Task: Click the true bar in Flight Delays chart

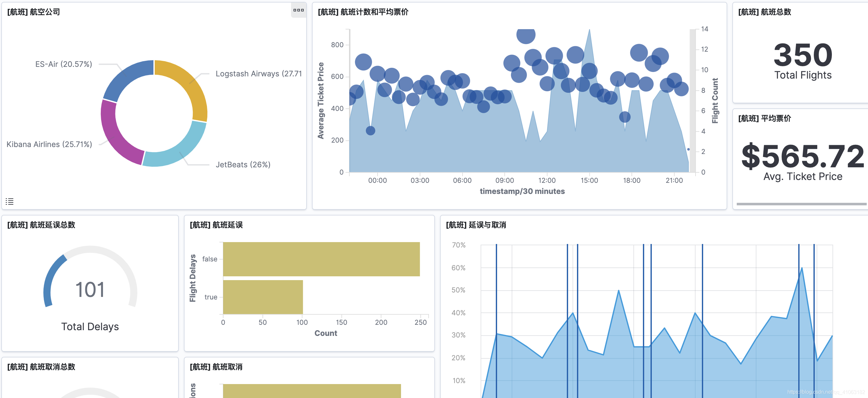Action: (x=263, y=297)
